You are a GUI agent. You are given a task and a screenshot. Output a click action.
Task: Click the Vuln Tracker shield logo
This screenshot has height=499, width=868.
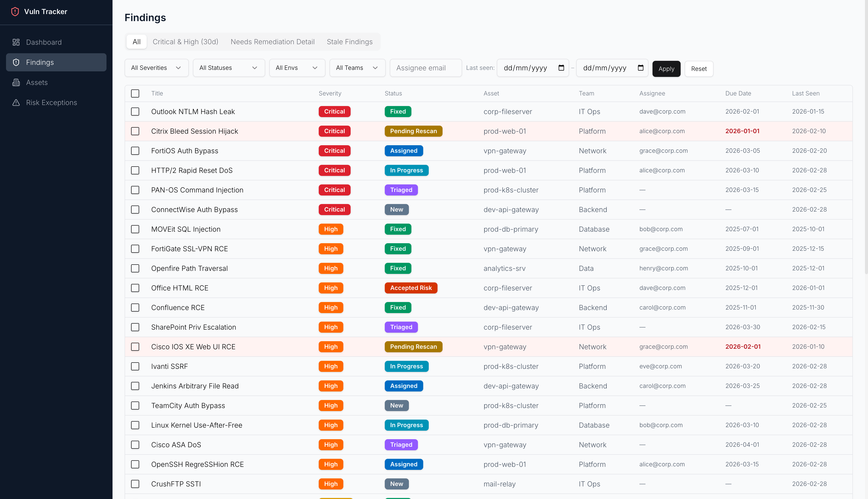(x=15, y=11)
